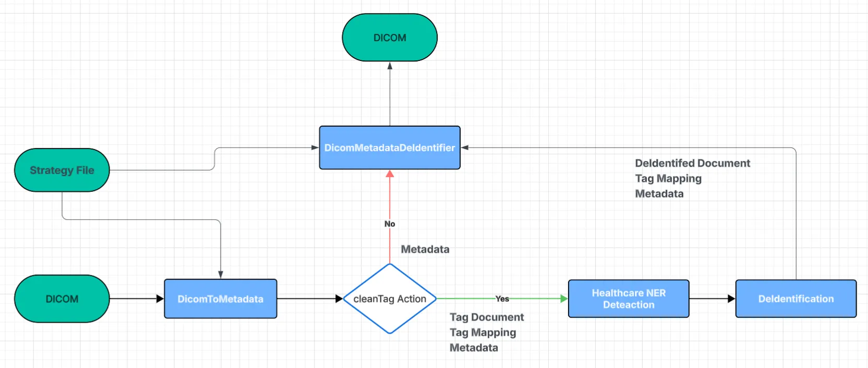Click the Tag Mapping label under DeIdentifed Document

pyautogui.click(x=668, y=178)
